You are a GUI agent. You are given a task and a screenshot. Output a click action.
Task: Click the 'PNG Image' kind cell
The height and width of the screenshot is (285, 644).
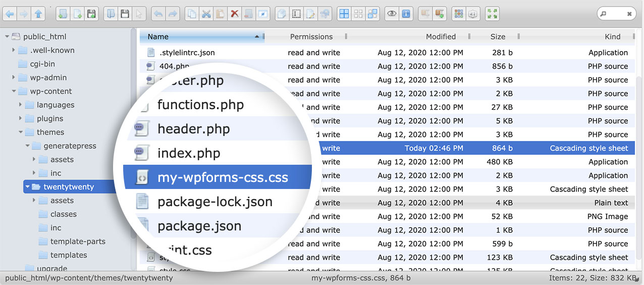[x=608, y=216]
